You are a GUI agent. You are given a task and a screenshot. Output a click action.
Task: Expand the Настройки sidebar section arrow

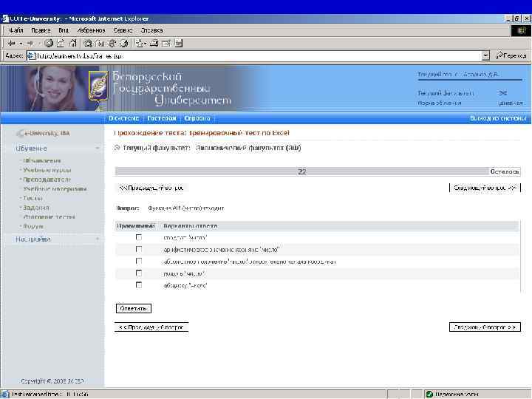tap(98, 239)
